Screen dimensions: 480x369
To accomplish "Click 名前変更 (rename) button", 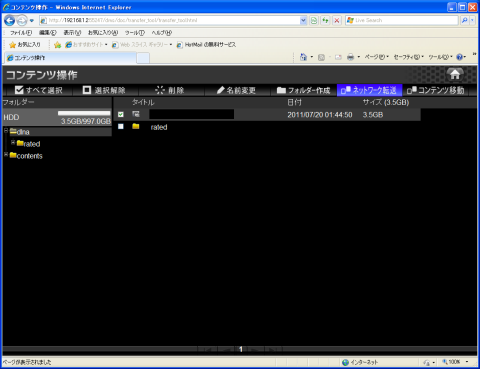I will pos(236,90).
